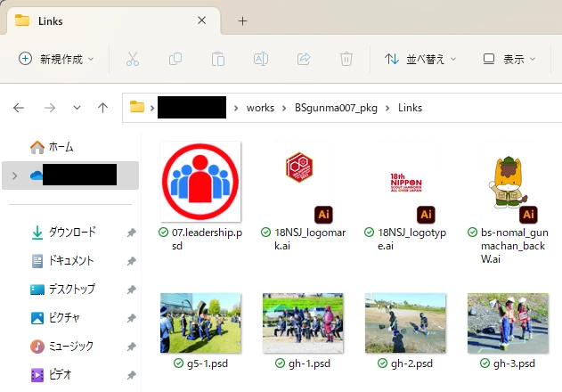Screen dimensions: 562x392
Task: Open 新規作成 (New) dropdown
Action: pyautogui.click(x=56, y=59)
